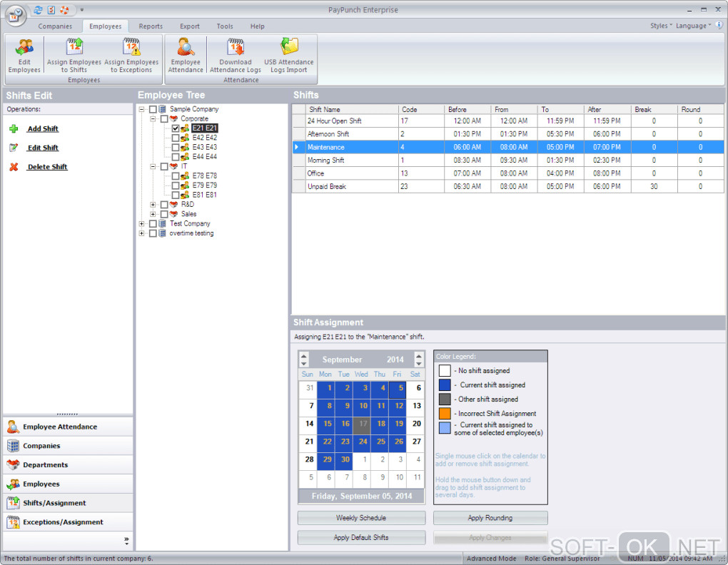The height and width of the screenshot is (565, 728).
Task: Check the Sample Company checkbox
Action: coord(153,109)
